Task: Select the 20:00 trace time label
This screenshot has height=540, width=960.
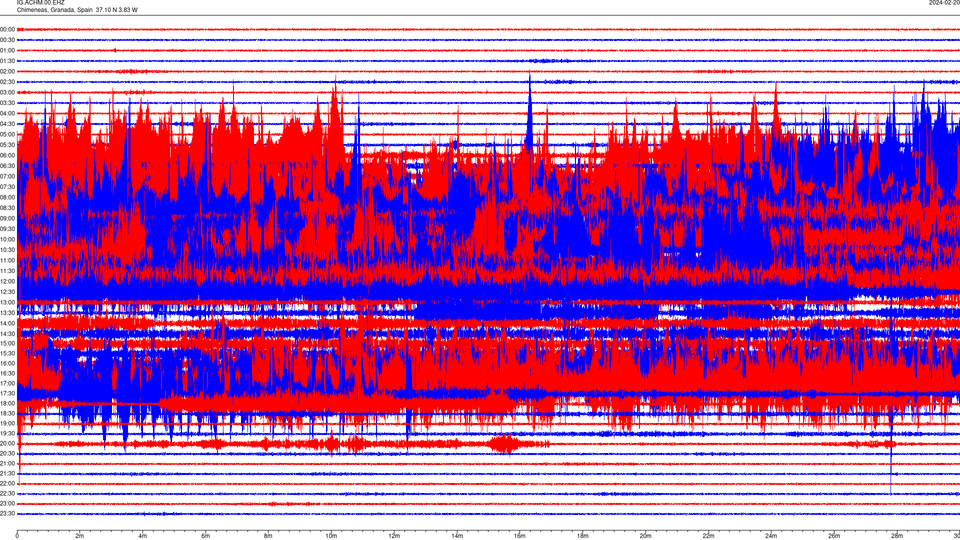Action: (7, 443)
